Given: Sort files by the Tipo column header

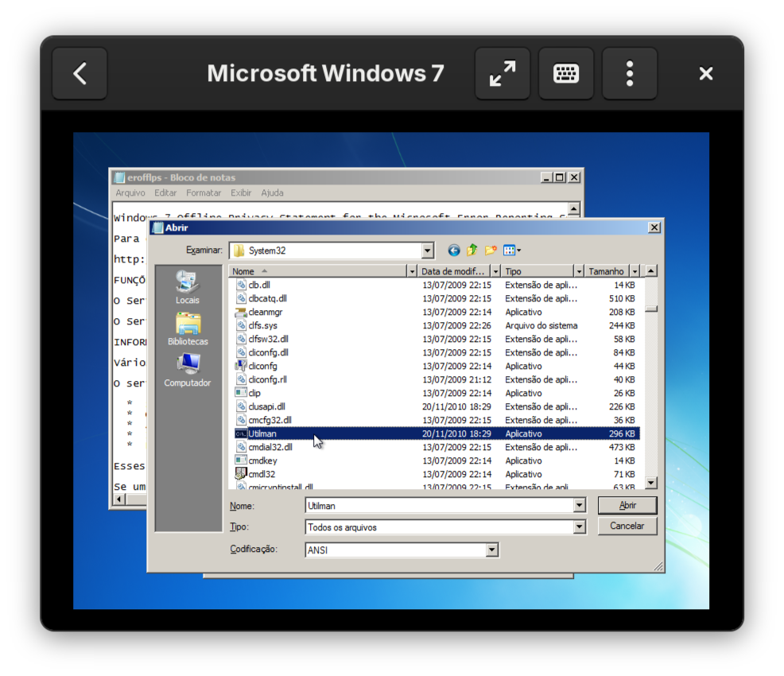Looking at the screenshot, I should (x=538, y=271).
